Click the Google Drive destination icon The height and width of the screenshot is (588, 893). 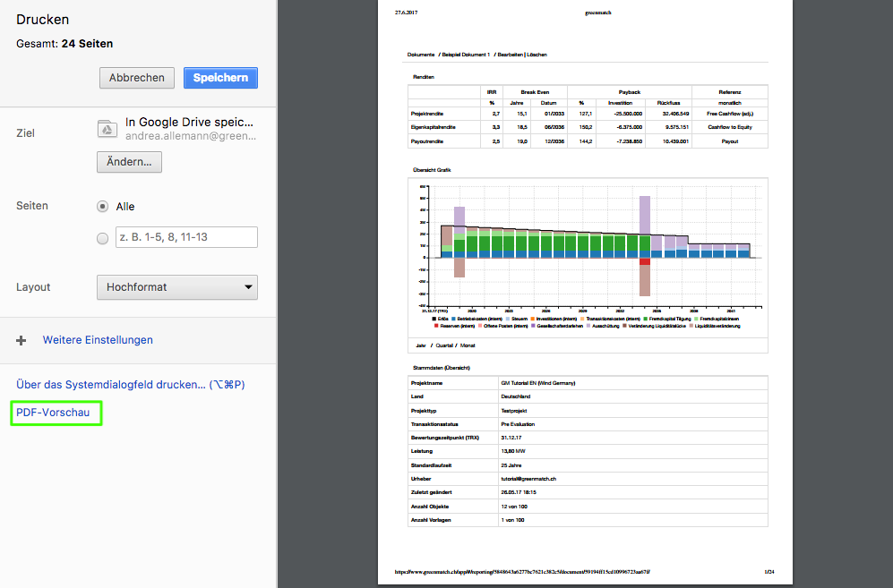[x=107, y=129]
